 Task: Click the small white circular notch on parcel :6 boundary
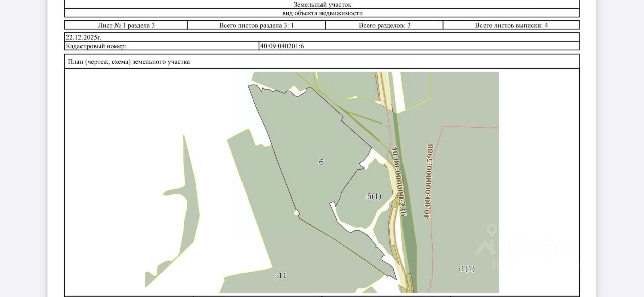297,213
